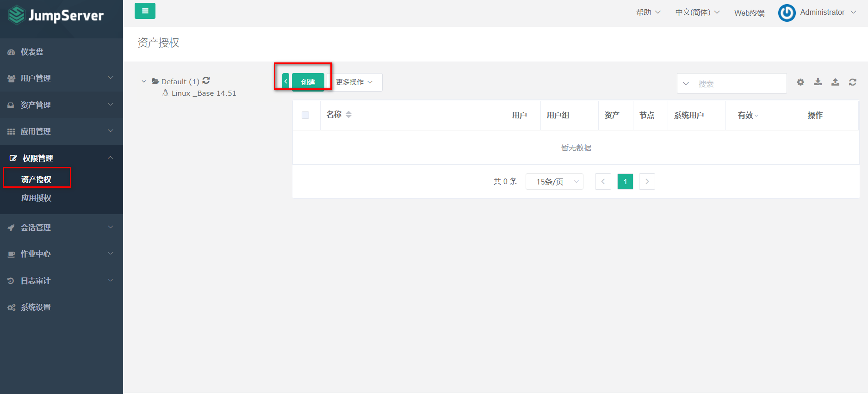Go to the next page arrow
This screenshot has width=868, height=394.
[647, 181]
